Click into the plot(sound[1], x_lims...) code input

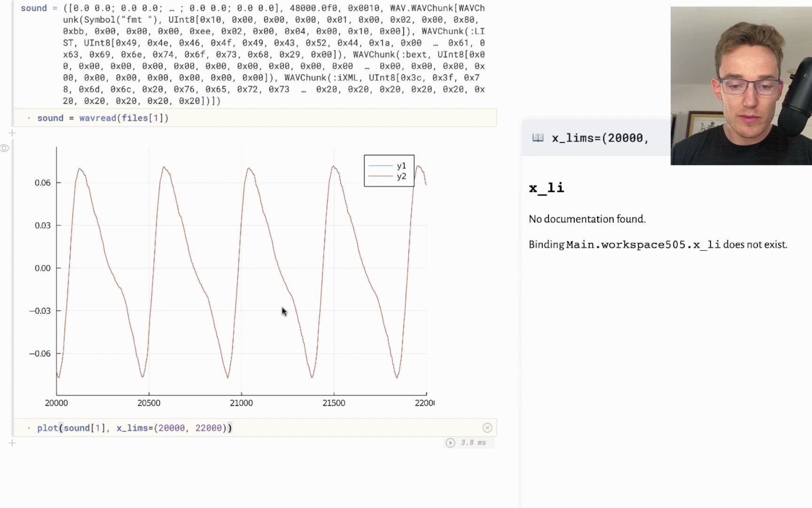pyautogui.click(x=255, y=428)
